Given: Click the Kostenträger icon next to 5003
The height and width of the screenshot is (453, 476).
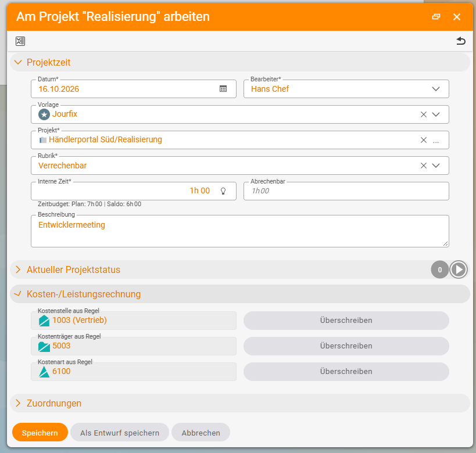Looking at the screenshot, I should 44,347.
